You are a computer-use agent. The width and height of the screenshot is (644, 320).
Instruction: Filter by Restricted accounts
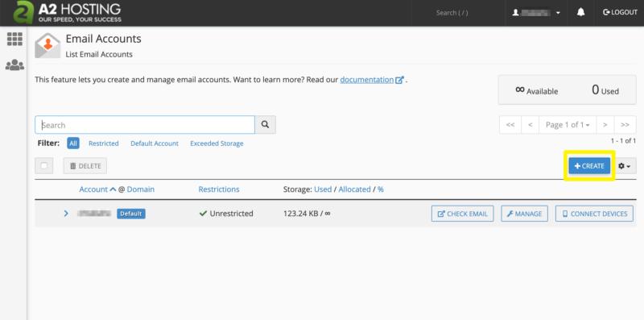104,143
